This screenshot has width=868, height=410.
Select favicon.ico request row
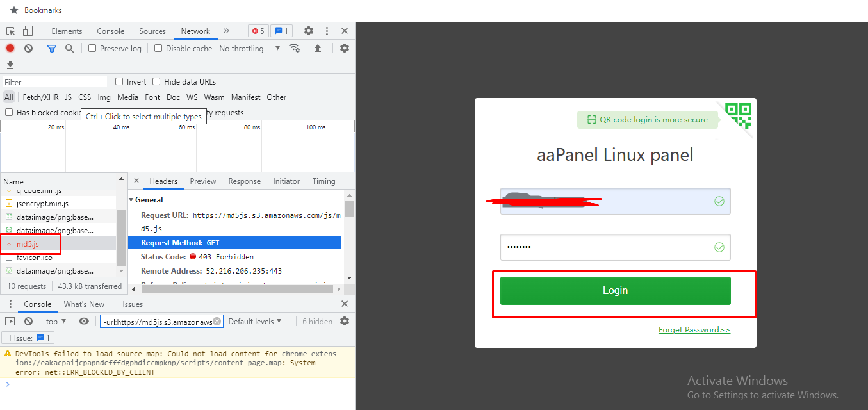click(x=58, y=257)
